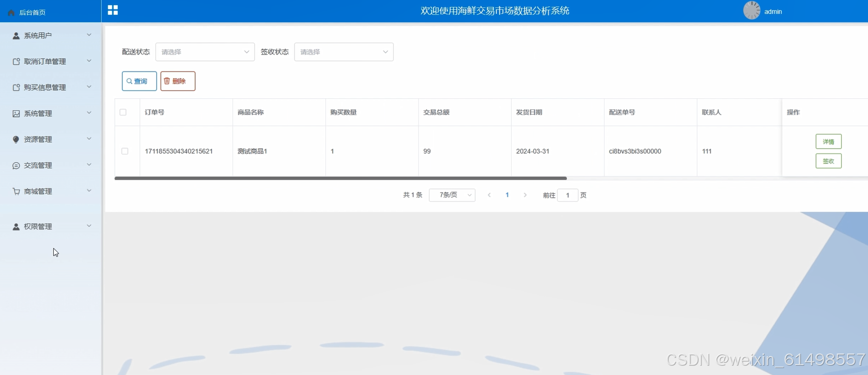Click the 共 1 条 total count text

[x=412, y=195]
